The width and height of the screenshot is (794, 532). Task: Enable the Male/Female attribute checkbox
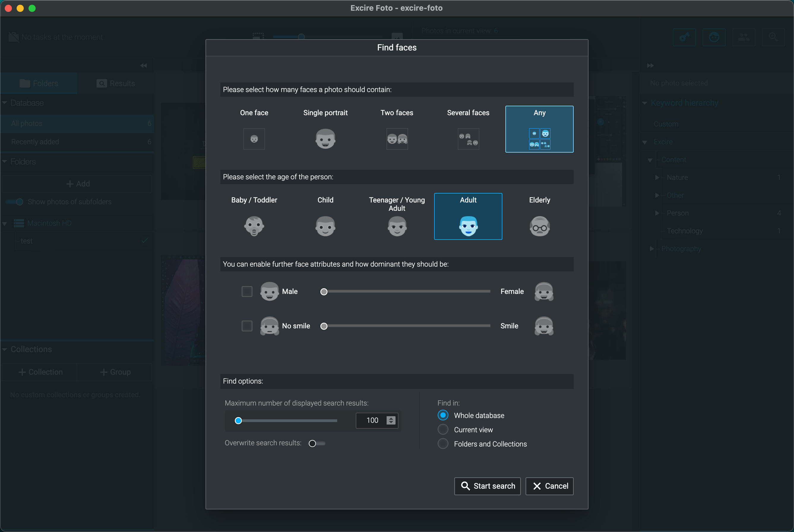coord(247,292)
